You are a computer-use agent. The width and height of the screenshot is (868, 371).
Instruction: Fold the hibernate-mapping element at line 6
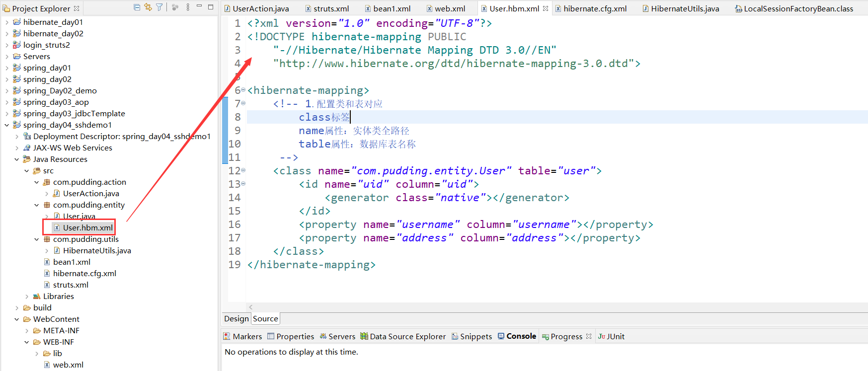click(243, 90)
